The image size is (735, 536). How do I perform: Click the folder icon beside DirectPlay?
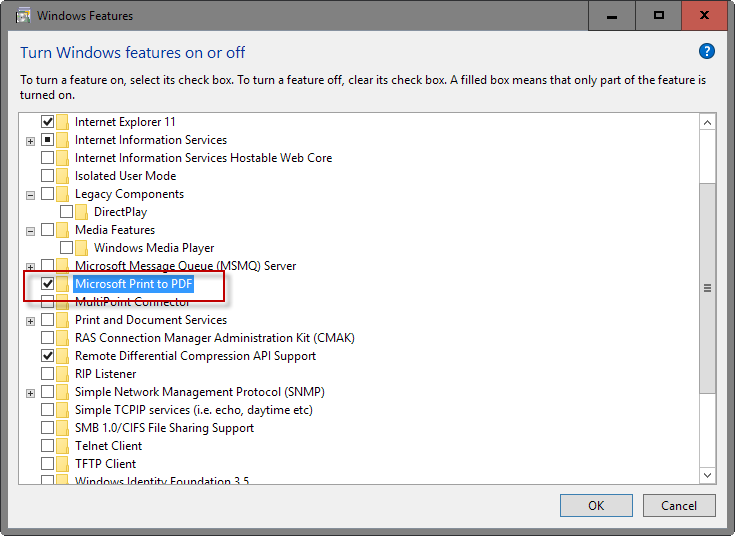[82, 212]
